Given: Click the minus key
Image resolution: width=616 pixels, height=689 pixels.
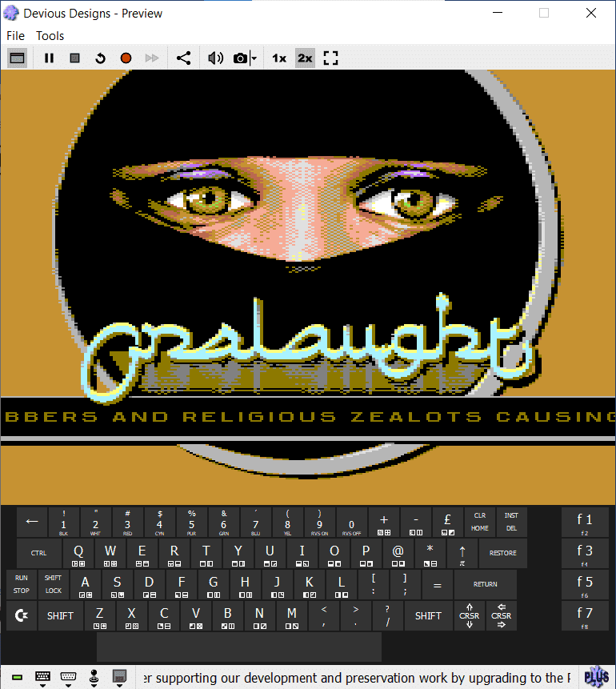Looking at the screenshot, I should pos(416,522).
